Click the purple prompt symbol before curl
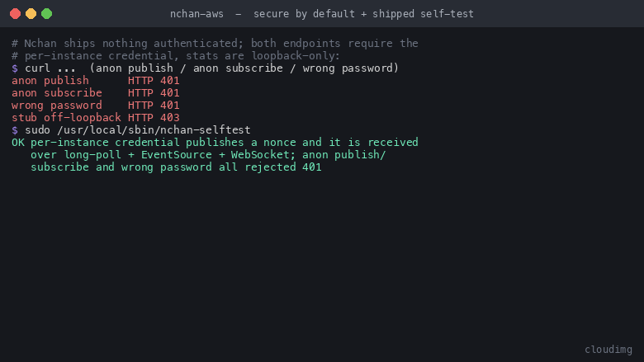644x362 pixels. coord(15,68)
